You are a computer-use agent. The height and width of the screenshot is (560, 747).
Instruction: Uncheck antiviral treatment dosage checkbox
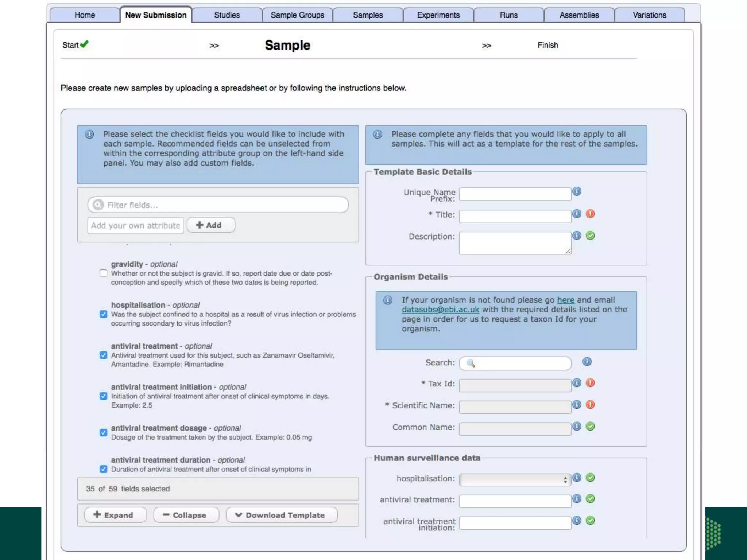104,432
